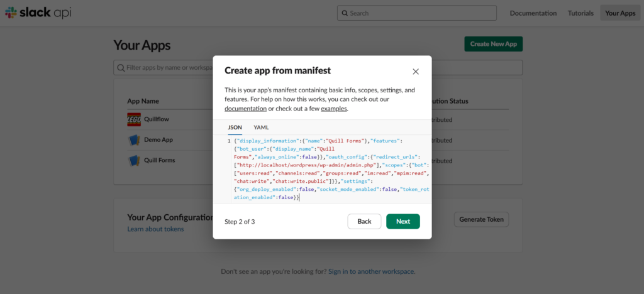Select the Quill Forms app name

(160, 160)
